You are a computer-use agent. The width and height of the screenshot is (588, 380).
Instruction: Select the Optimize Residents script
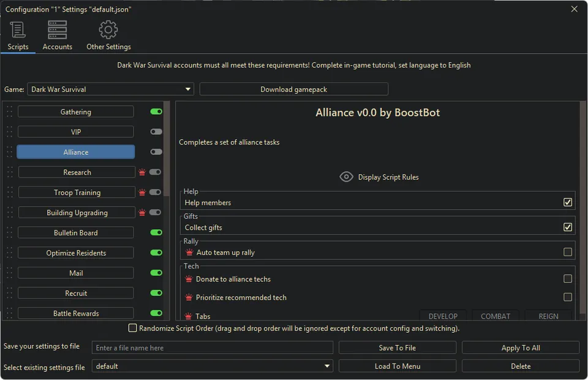click(76, 253)
